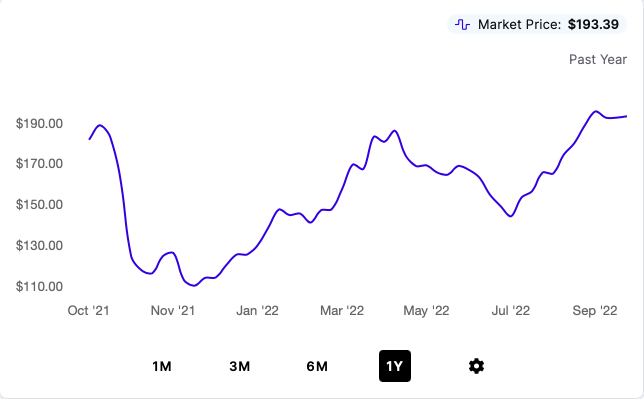Screen dimensions: 644x399
Task: Select the 1M time range
Action: (x=162, y=366)
